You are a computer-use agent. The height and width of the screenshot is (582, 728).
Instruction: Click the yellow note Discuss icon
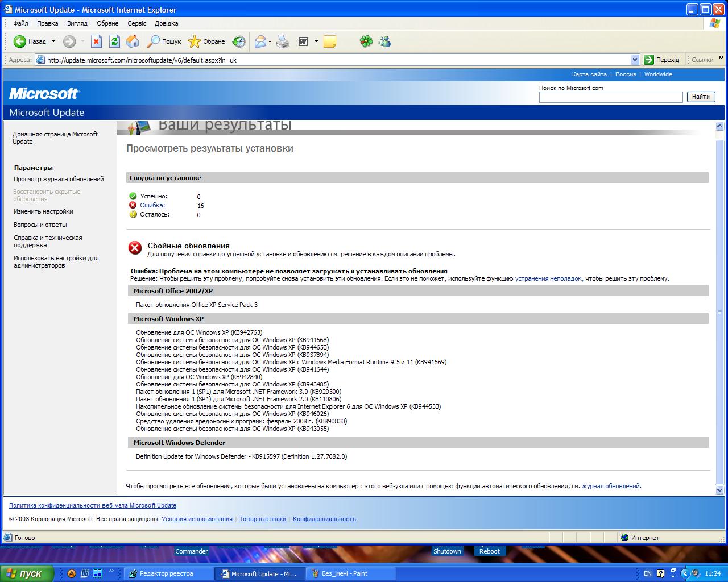point(330,41)
